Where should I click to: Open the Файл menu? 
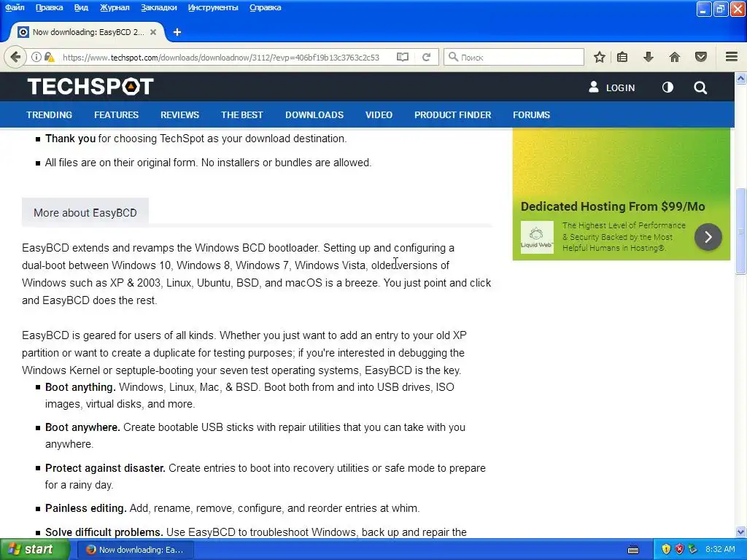(x=15, y=7)
